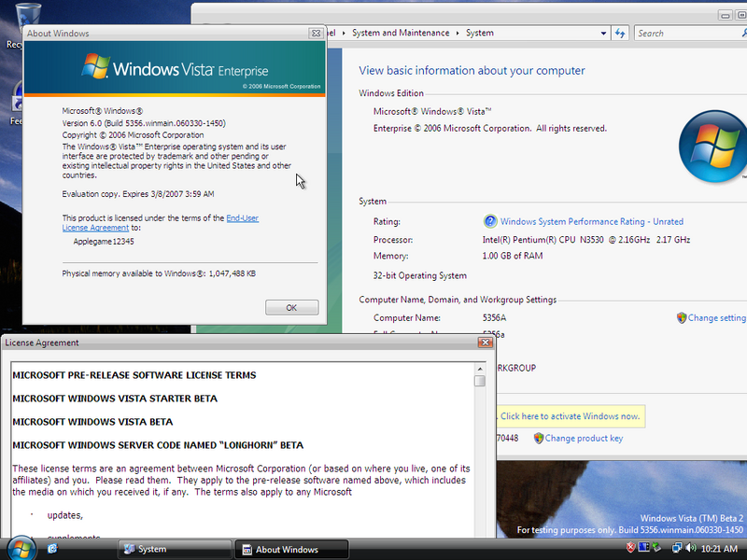Image resolution: width=747 pixels, height=560 pixels.
Task: Click the About Windows taskbar button's window icon
Action: (x=247, y=550)
